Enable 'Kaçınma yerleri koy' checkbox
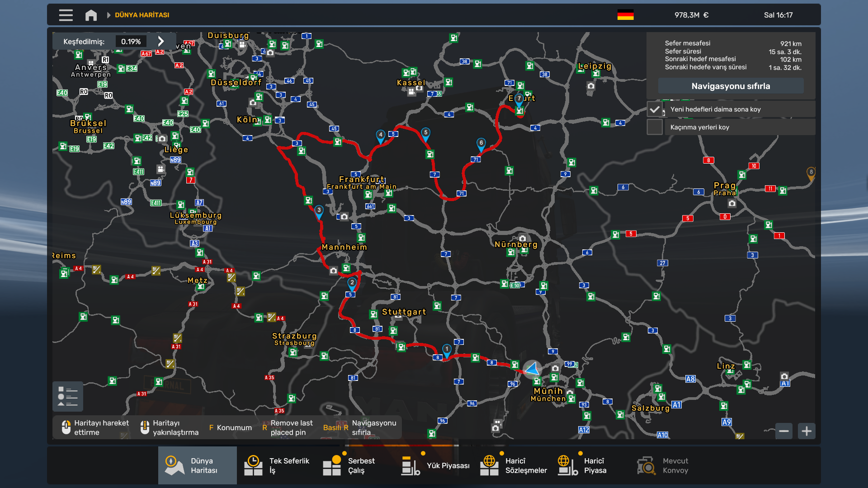This screenshot has width=868, height=488. tap(655, 127)
